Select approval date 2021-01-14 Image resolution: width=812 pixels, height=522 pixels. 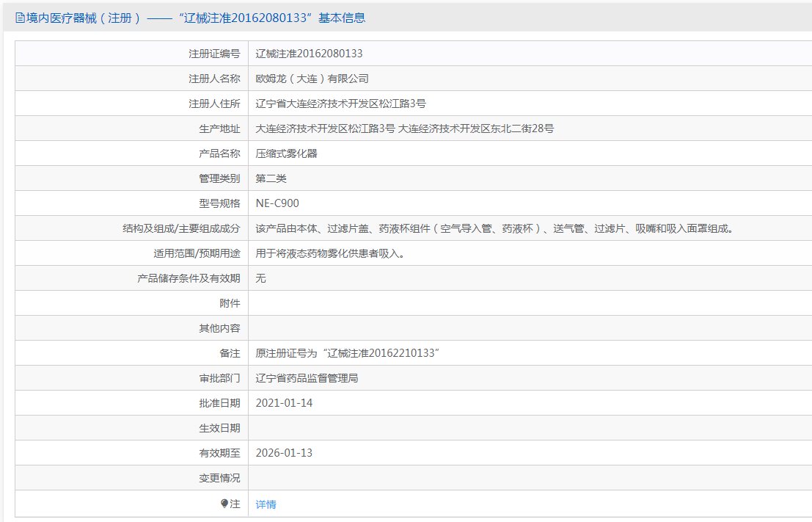pos(285,403)
